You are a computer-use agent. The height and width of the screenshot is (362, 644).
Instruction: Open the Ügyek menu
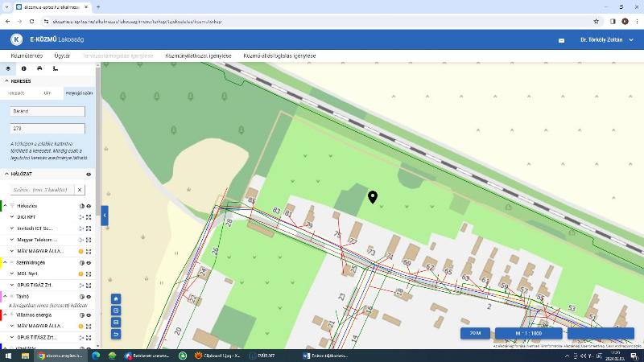(x=61, y=56)
